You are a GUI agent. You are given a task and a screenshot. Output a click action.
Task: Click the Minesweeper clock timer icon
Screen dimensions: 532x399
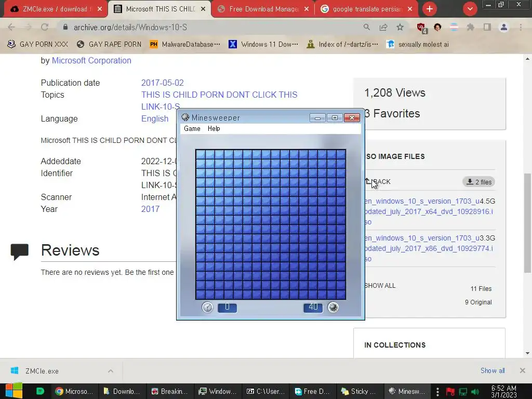[207, 307]
